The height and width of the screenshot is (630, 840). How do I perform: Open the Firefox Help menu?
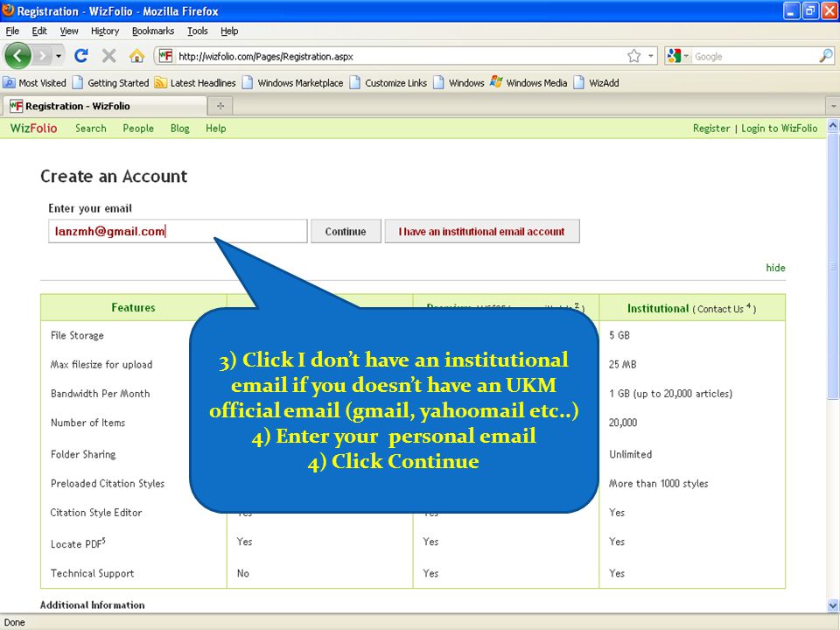pos(229,31)
